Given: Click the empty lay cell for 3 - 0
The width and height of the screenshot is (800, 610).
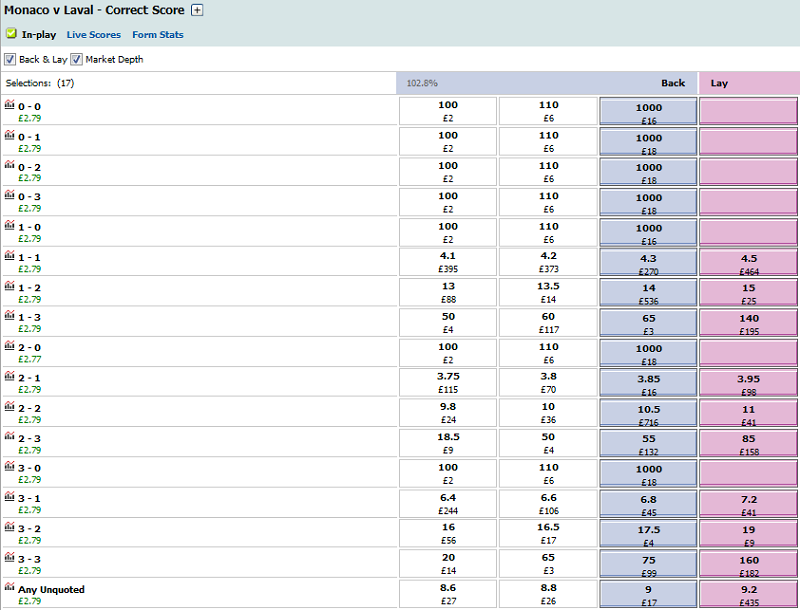Looking at the screenshot, I should pos(748,473).
